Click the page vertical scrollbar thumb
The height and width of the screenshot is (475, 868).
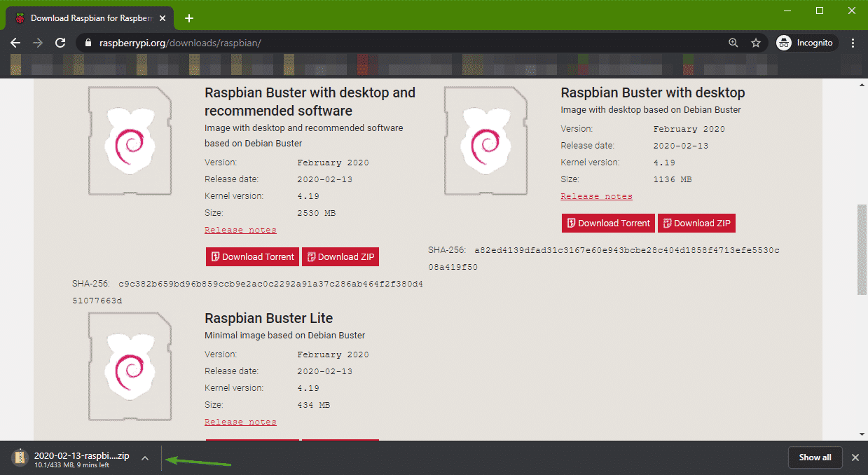(862, 249)
